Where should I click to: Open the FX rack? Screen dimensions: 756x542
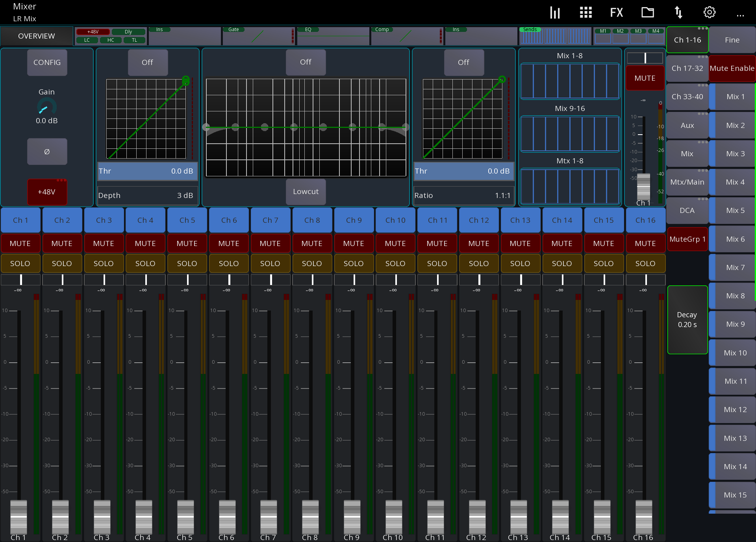coord(616,12)
